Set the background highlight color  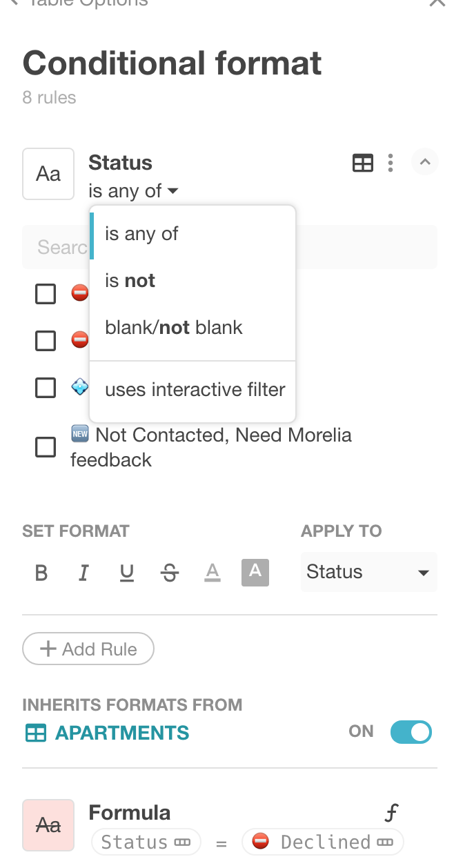(x=255, y=572)
